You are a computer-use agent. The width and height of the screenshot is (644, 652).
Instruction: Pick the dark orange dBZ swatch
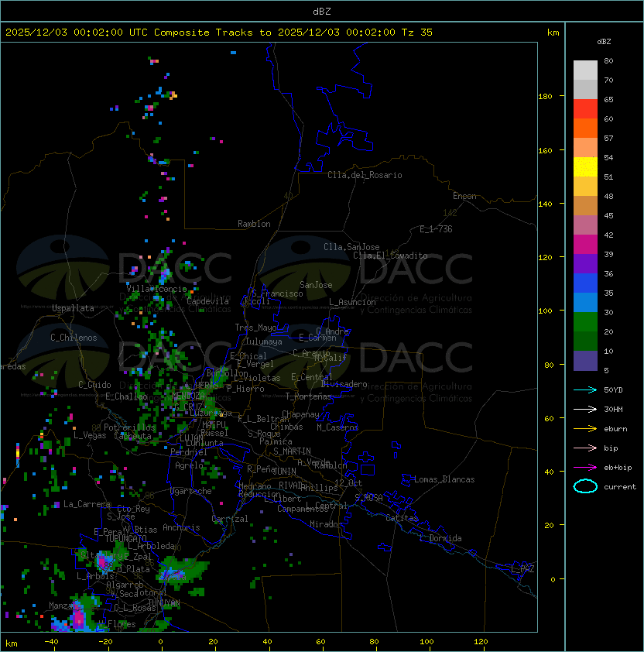coord(585,128)
